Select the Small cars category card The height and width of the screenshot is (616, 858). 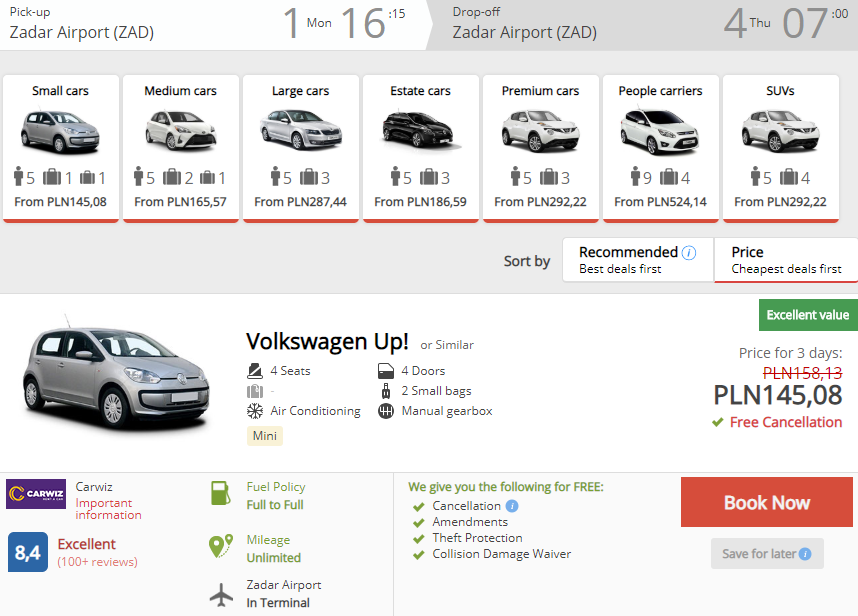click(x=61, y=148)
